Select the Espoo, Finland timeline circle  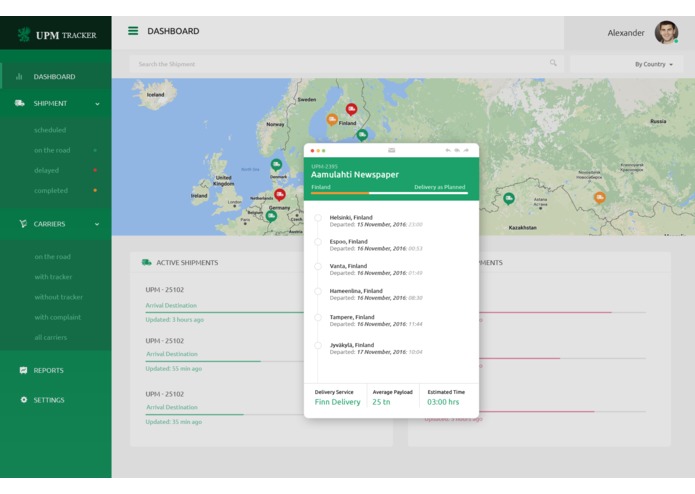pos(318,241)
